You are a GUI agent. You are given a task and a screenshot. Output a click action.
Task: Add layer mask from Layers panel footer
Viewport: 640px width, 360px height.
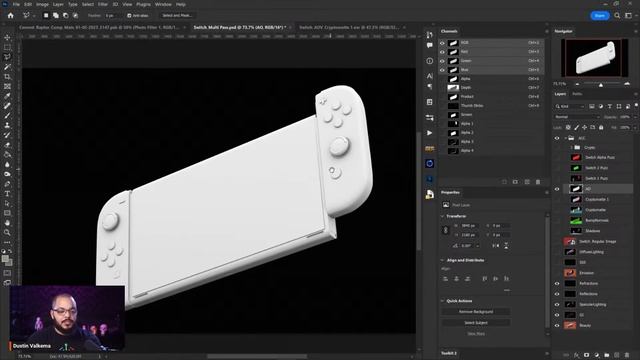[587, 355]
